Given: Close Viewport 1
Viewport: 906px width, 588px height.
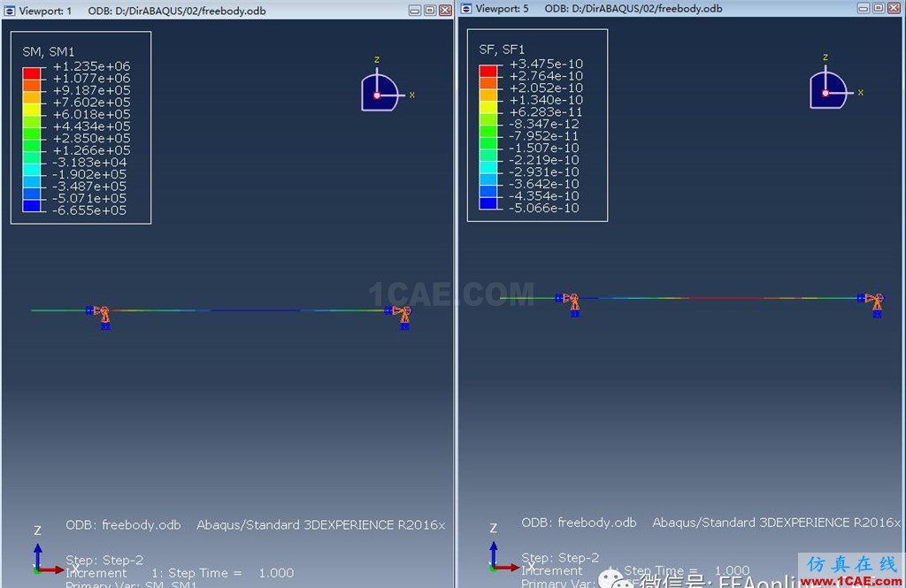Looking at the screenshot, I should pyautogui.click(x=446, y=11).
